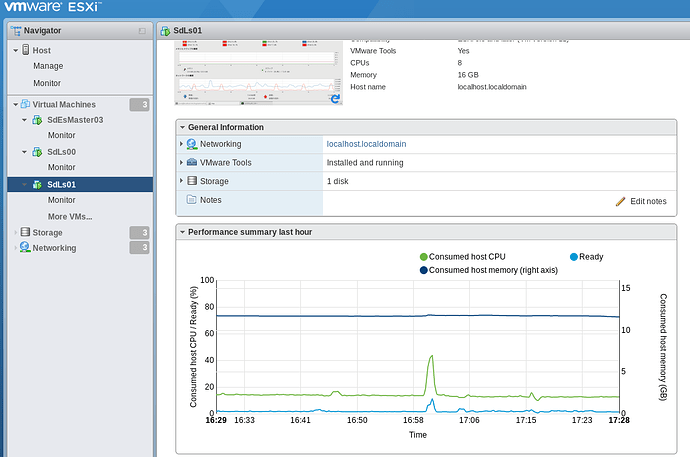Click the '1 disk' storage value
Image resolution: width=690 pixels, height=457 pixels.
338,181
